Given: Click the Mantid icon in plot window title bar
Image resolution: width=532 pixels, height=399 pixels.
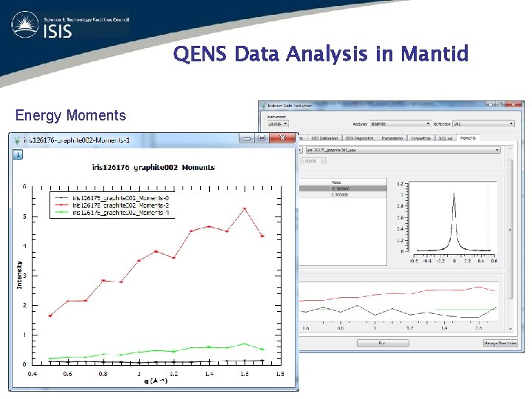Looking at the screenshot, I should (17, 140).
